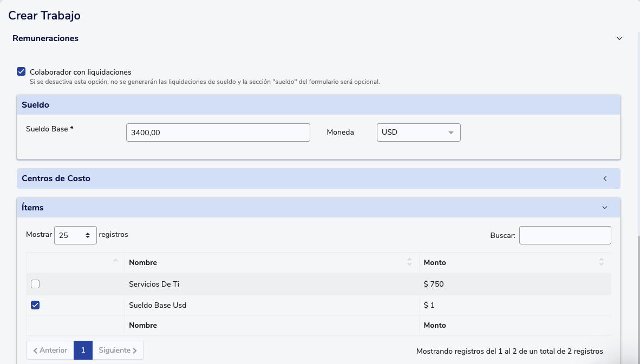640x364 pixels.
Task: Click the Sueldo panel header
Action: click(x=318, y=105)
